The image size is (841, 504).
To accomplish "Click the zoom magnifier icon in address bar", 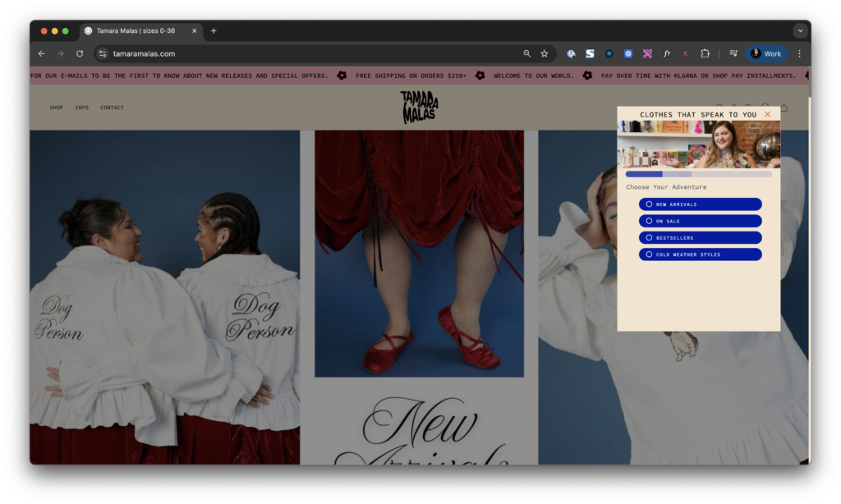I will pyautogui.click(x=527, y=53).
